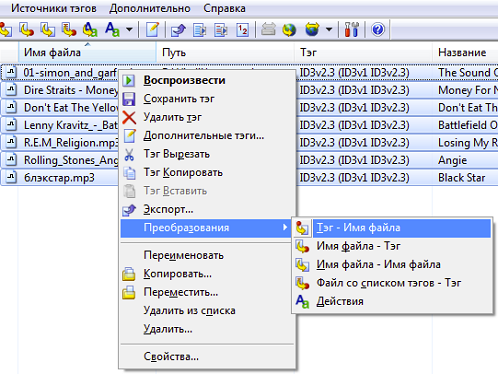Open the Дополнительно menu
Image resolution: width=499 pixels, height=376 pixels.
pyautogui.click(x=150, y=8)
